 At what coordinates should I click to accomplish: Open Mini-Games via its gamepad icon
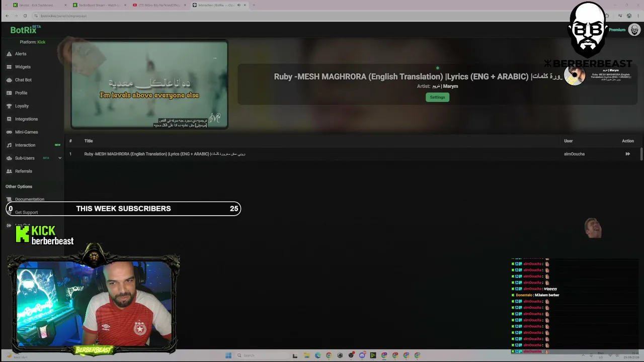(9, 132)
